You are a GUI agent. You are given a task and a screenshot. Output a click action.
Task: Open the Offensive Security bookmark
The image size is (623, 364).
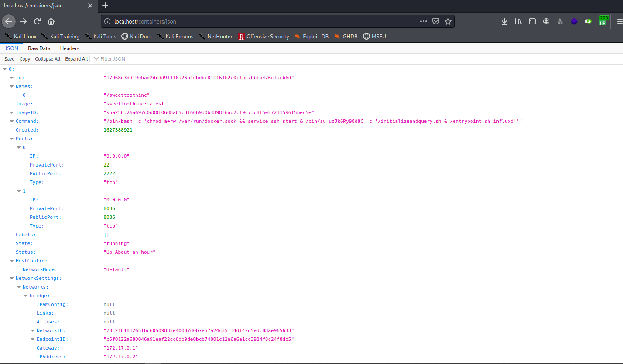(264, 36)
